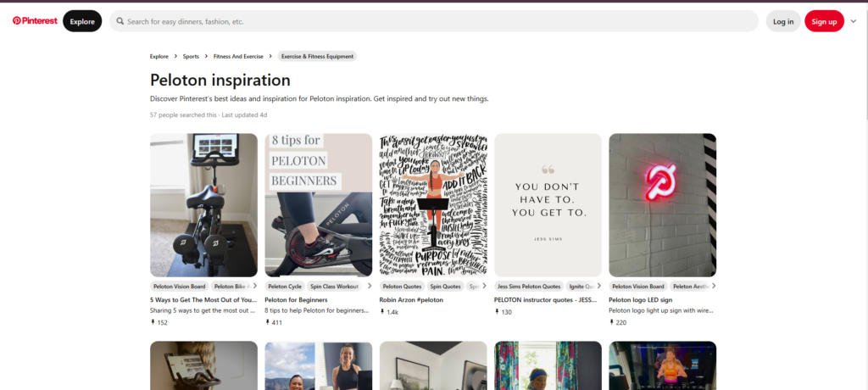Open second-row pin of room with framed art
Image resolution: width=868 pixels, height=390 pixels.
pyautogui.click(x=433, y=365)
